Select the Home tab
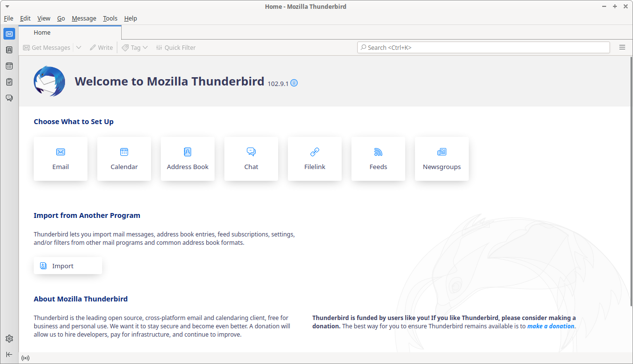 click(70, 33)
